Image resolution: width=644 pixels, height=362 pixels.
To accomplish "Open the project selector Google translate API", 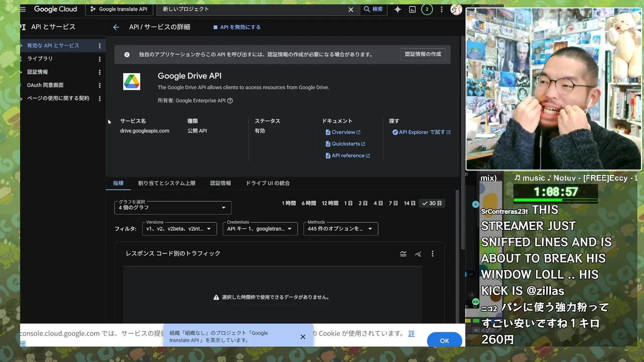I will click(x=119, y=9).
